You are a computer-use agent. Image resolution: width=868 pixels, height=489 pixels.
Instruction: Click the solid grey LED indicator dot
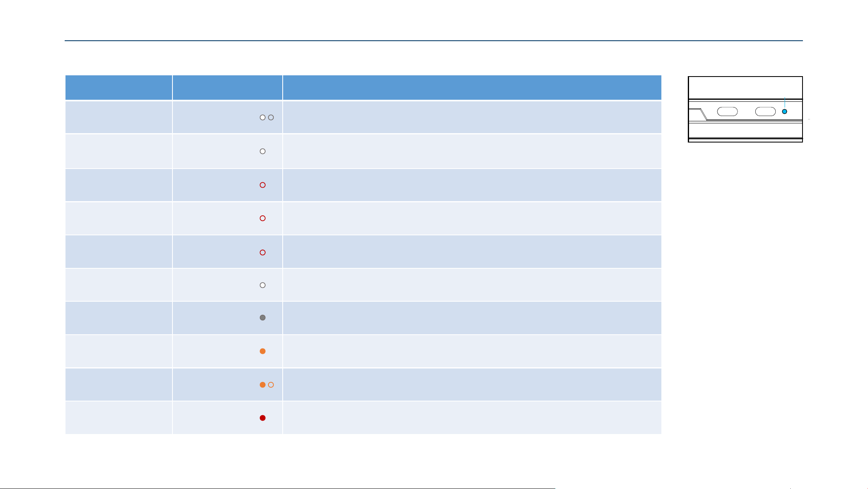pos(263,318)
